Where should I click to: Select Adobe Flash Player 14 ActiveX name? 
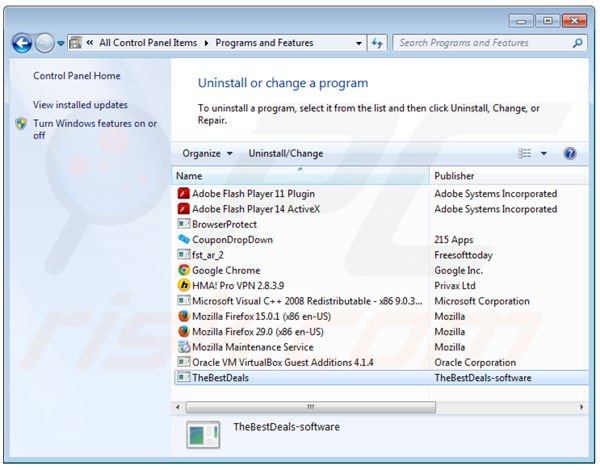[256, 209]
